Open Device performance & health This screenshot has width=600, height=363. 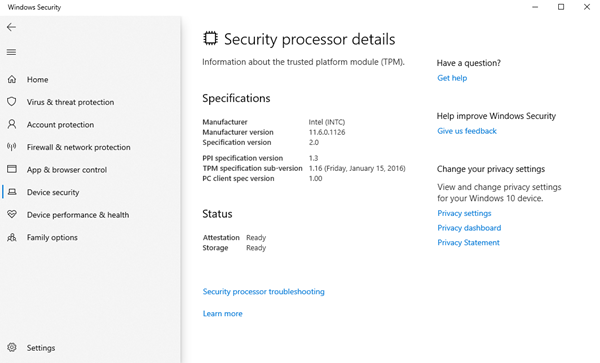[x=78, y=215]
